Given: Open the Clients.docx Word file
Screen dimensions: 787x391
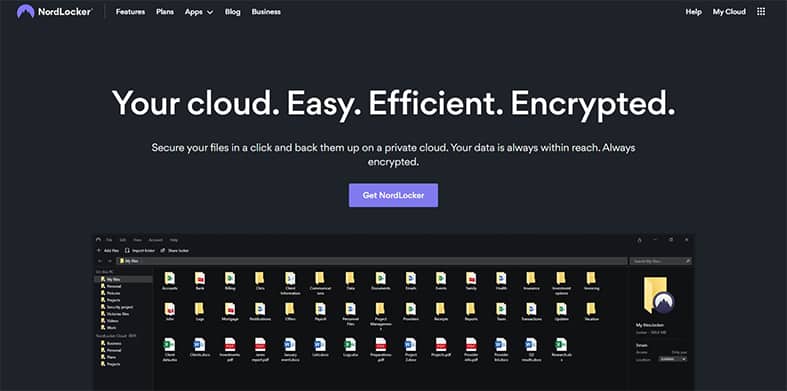Looking at the screenshot, I should (x=200, y=344).
